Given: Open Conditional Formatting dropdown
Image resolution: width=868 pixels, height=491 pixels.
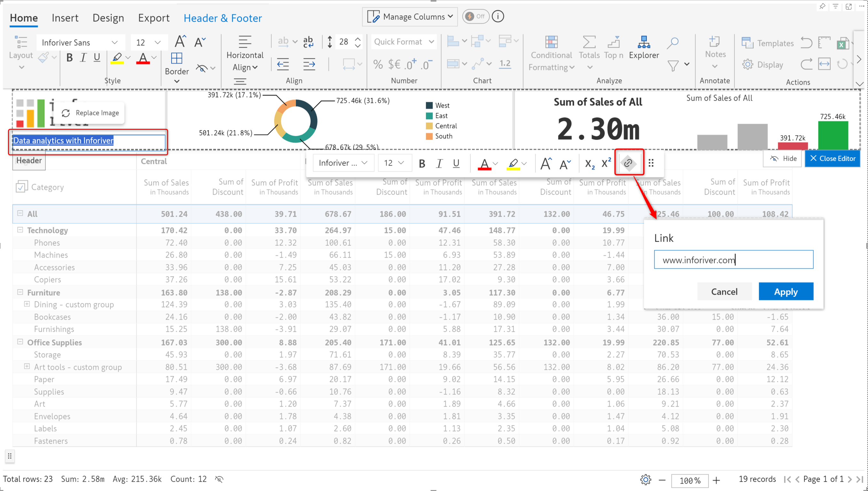Looking at the screenshot, I should [552, 54].
